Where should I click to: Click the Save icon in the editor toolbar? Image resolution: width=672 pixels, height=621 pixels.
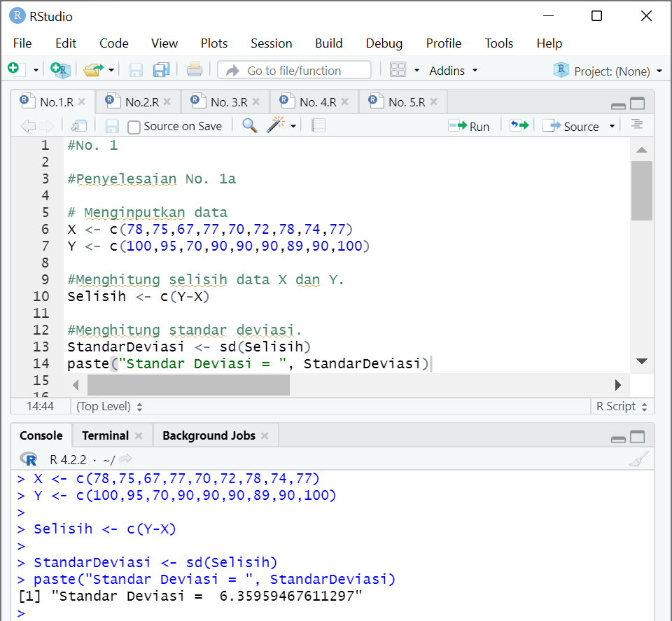(x=112, y=125)
